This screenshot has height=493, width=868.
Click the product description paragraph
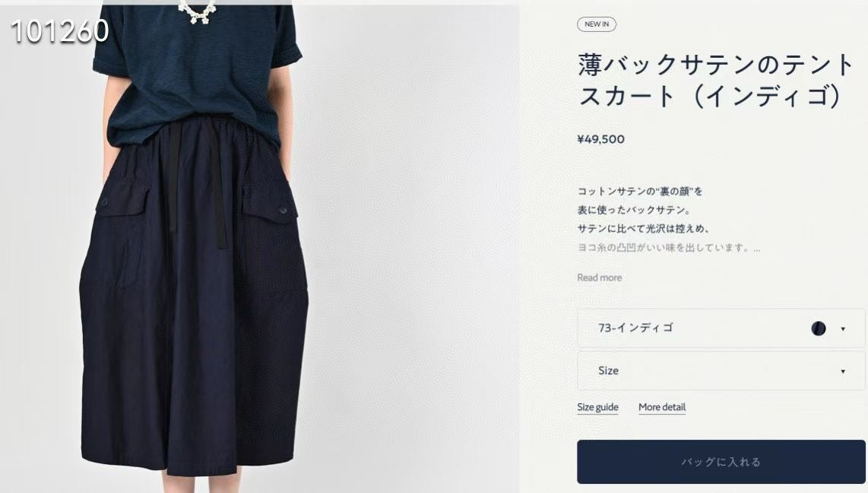(x=668, y=219)
